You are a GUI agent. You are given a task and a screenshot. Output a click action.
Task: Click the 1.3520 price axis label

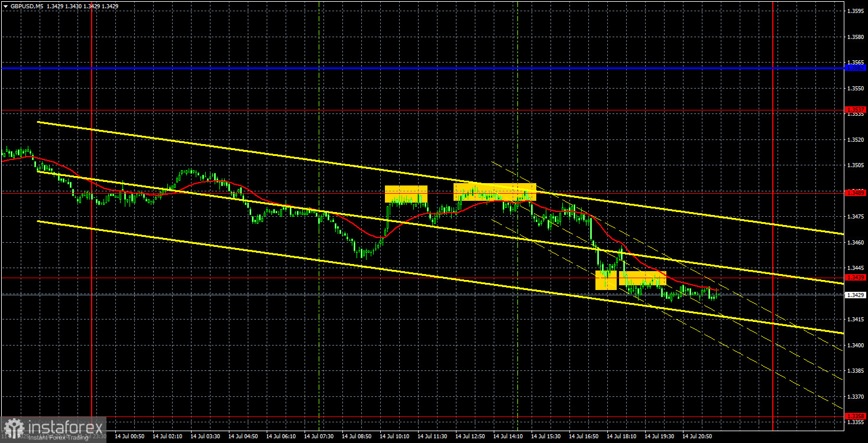click(855, 139)
